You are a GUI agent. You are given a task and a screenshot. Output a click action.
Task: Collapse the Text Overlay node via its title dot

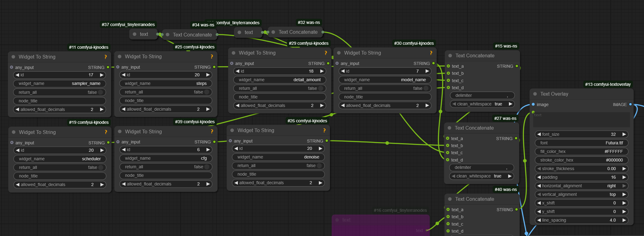[x=535, y=94]
